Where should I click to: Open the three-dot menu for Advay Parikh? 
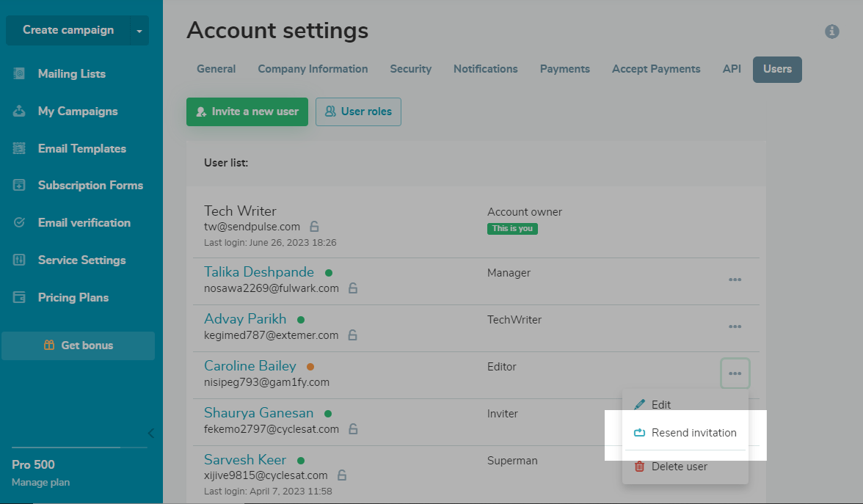[x=735, y=326]
